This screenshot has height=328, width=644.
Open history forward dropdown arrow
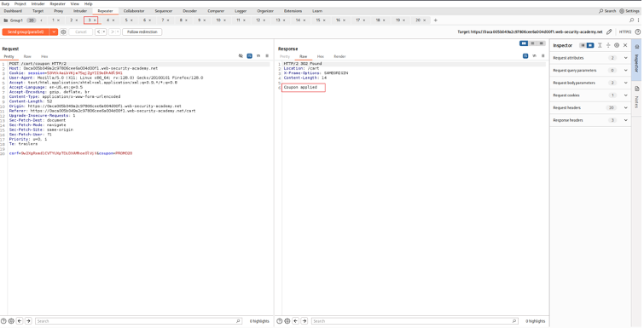[118, 32]
